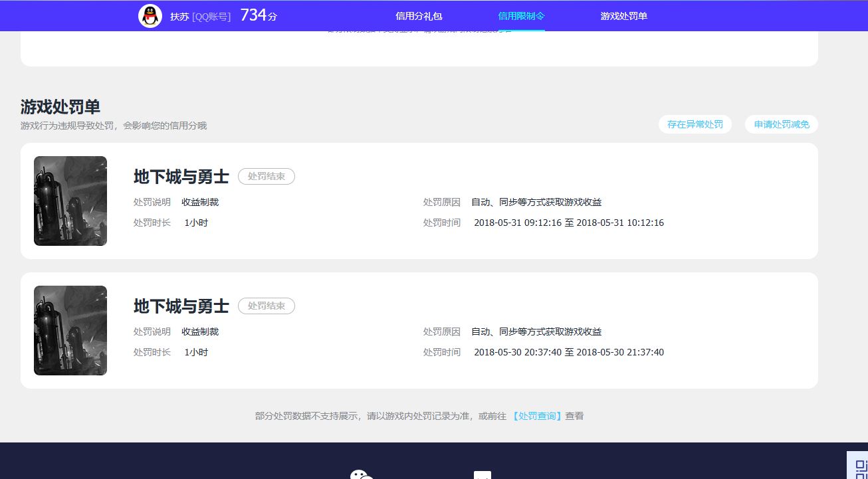Viewport: 868px width, 479px height.
Task: Click the second 地下城与勇士 title
Action: point(181,306)
